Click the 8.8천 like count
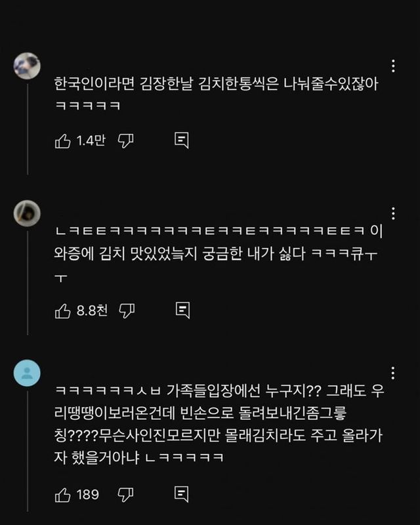This screenshot has width=420, height=525. click(92, 310)
